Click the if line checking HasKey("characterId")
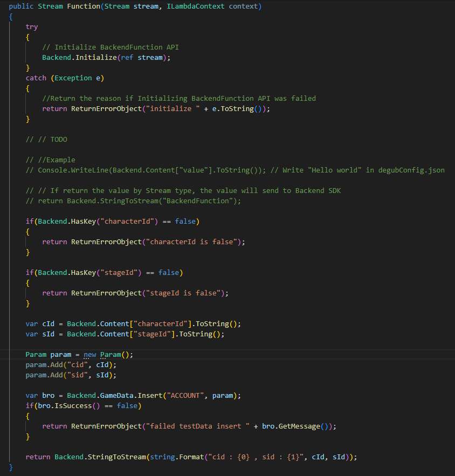This screenshot has height=476, width=455. coord(113,222)
